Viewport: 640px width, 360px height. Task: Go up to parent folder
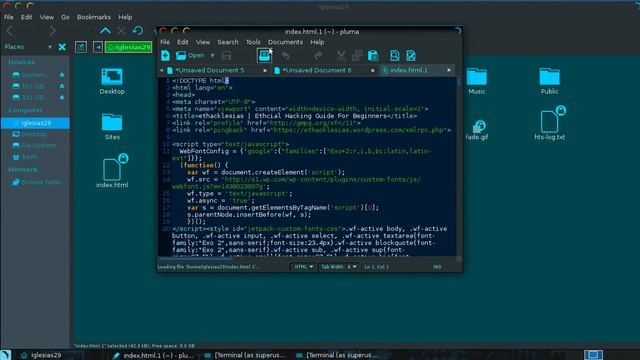105,31
